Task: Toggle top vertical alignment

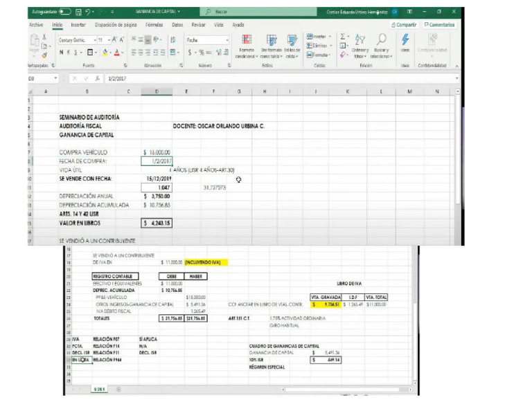Action: click(x=133, y=39)
